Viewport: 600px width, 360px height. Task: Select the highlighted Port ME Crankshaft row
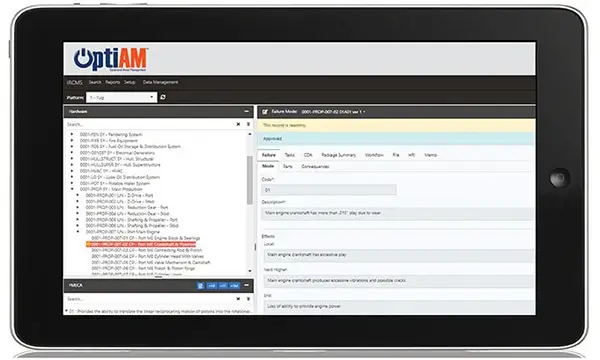pyautogui.click(x=141, y=244)
